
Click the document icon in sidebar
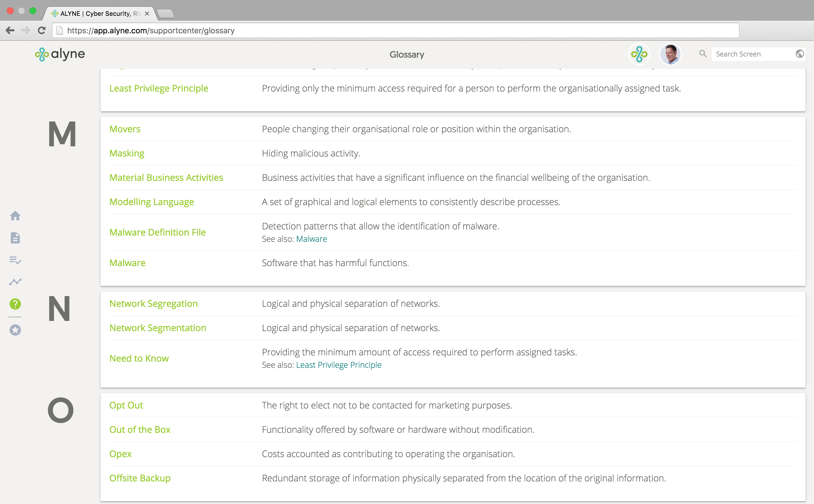(x=15, y=238)
